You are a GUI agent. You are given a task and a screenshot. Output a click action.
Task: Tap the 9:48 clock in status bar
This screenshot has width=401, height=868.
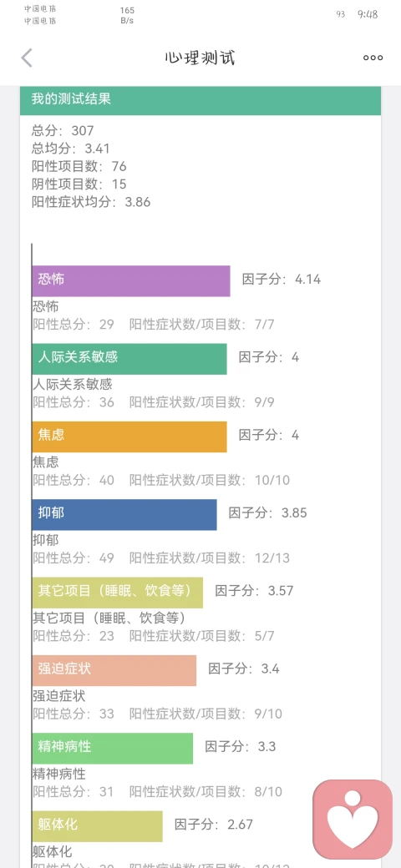[368, 14]
